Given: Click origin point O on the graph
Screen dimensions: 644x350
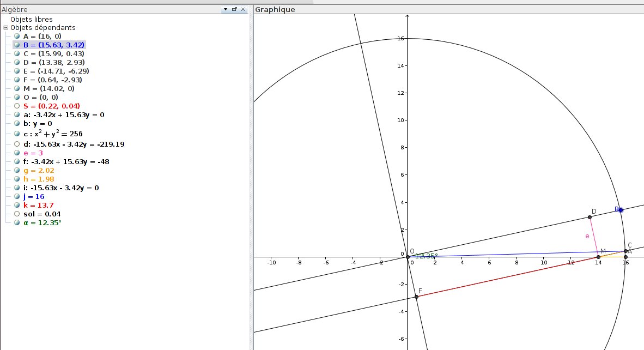Looking at the screenshot, I should tap(408, 257).
